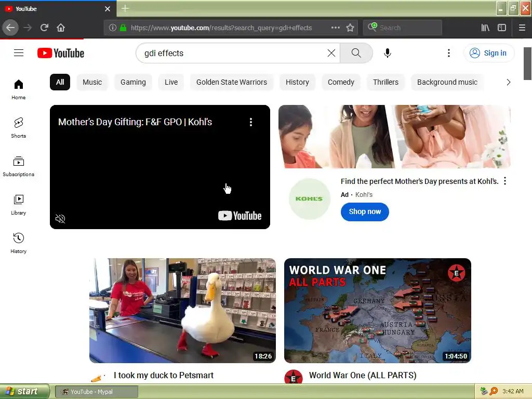The image size is (532, 399).
Task: Close the YouTube browser tab
Action: [108, 9]
